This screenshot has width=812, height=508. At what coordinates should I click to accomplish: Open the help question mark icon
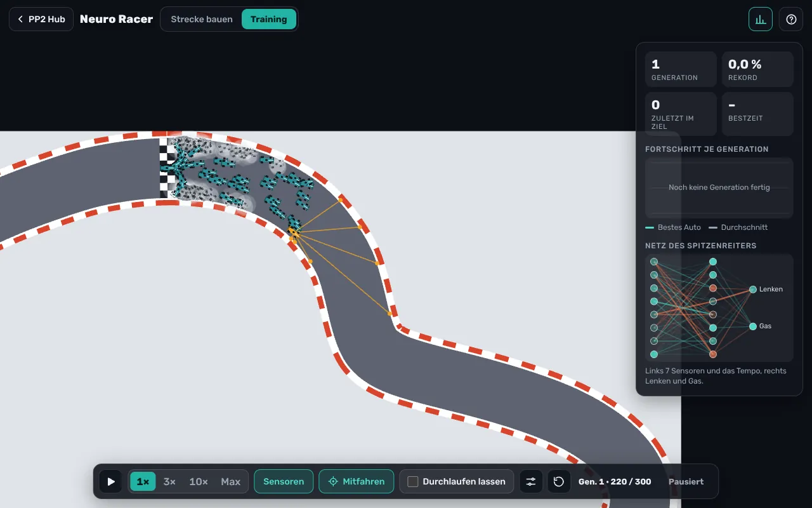(x=791, y=19)
